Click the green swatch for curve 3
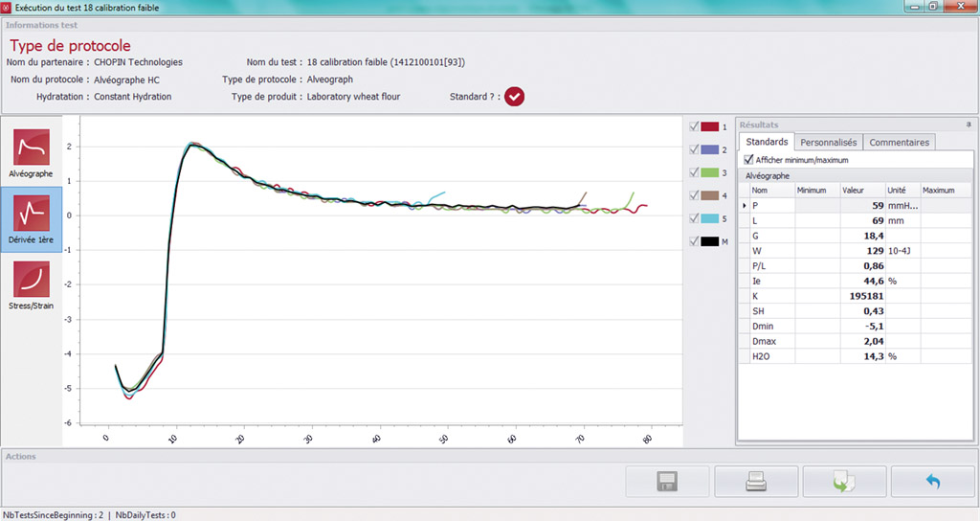980x521 pixels. tap(709, 172)
